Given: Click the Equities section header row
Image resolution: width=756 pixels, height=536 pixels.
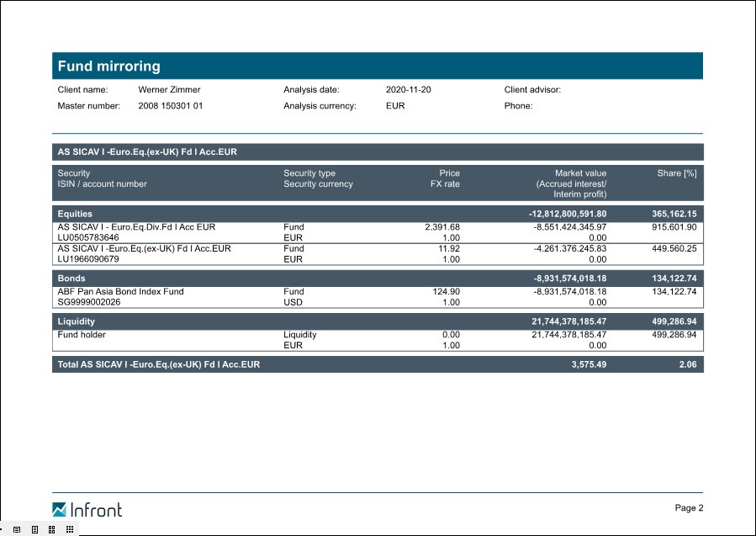Looking at the screenshot, I should [x=377, y=214].
